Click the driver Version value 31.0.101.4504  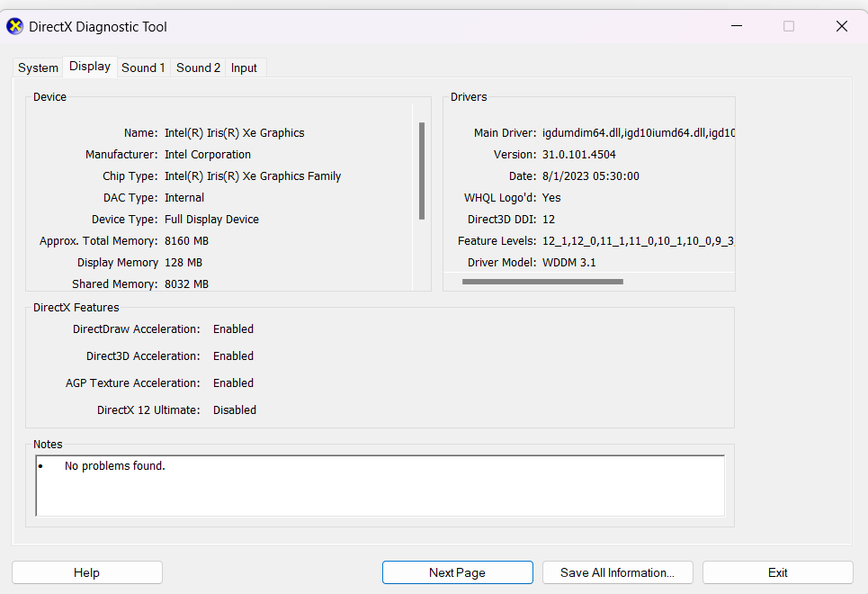[579, 155]
